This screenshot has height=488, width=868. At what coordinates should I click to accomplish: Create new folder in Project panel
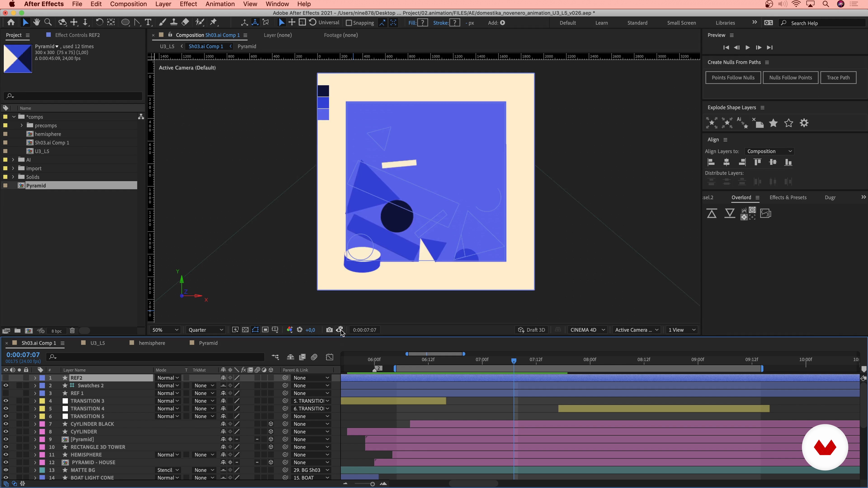18,331
